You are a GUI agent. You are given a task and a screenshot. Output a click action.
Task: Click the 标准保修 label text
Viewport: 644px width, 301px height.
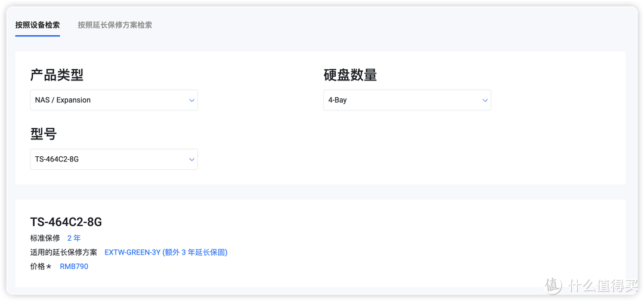45,238
